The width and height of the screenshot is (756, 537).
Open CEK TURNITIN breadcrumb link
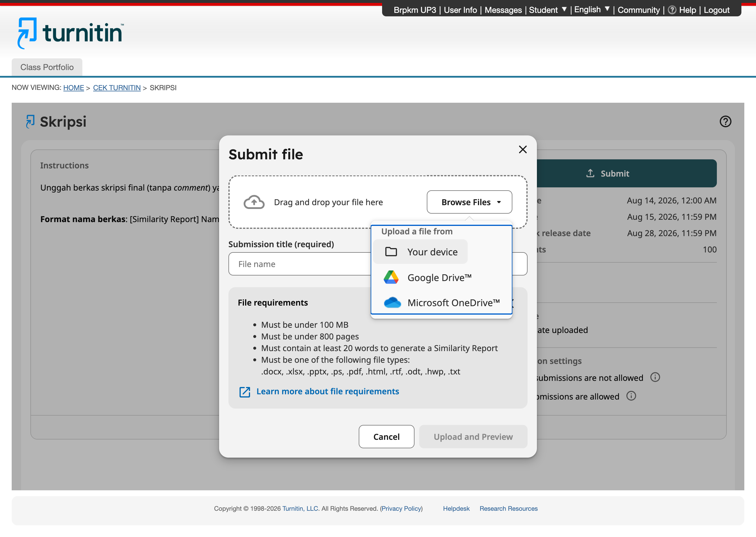coord(117,88)
